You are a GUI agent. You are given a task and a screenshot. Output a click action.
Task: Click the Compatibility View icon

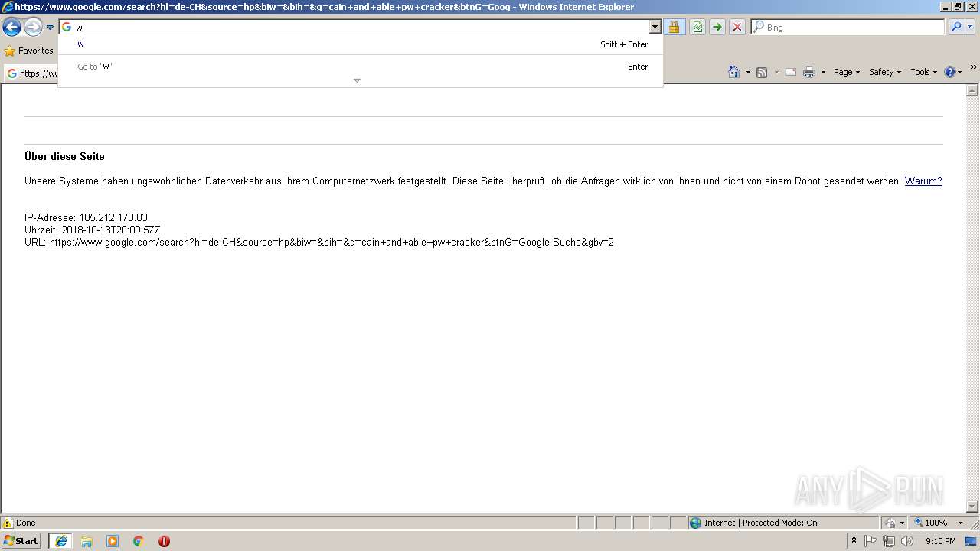pyautogui.click(x=697, y=28)
